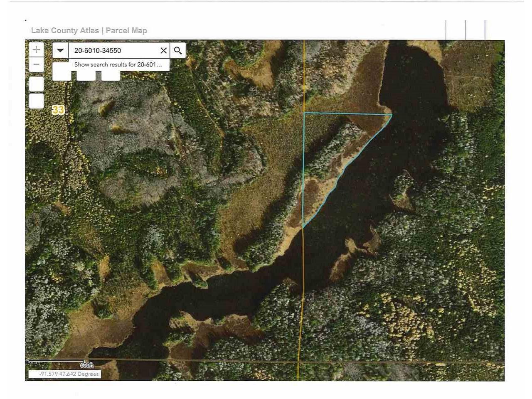Clear the search box with the X icon
Viewport: 532px width, 399px height.
click(x=163, y=50)
